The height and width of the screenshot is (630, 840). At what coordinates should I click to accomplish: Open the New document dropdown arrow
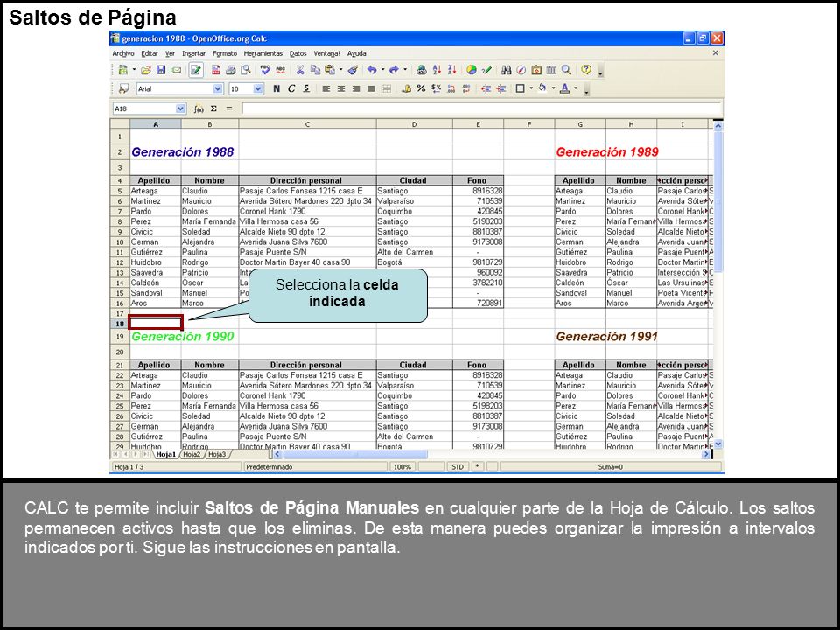coord(133,70)
